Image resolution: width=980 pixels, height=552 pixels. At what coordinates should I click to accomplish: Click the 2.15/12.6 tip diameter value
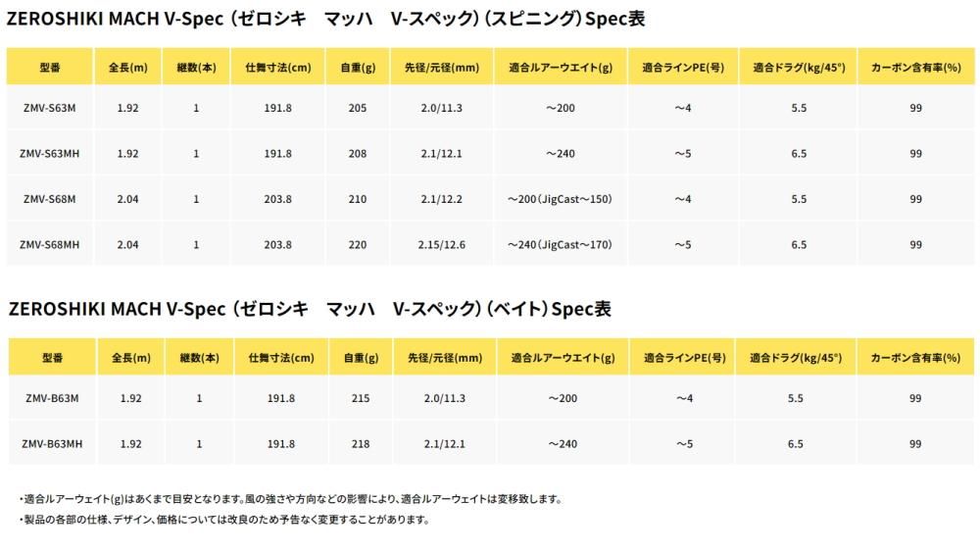(x=441, y=244)
